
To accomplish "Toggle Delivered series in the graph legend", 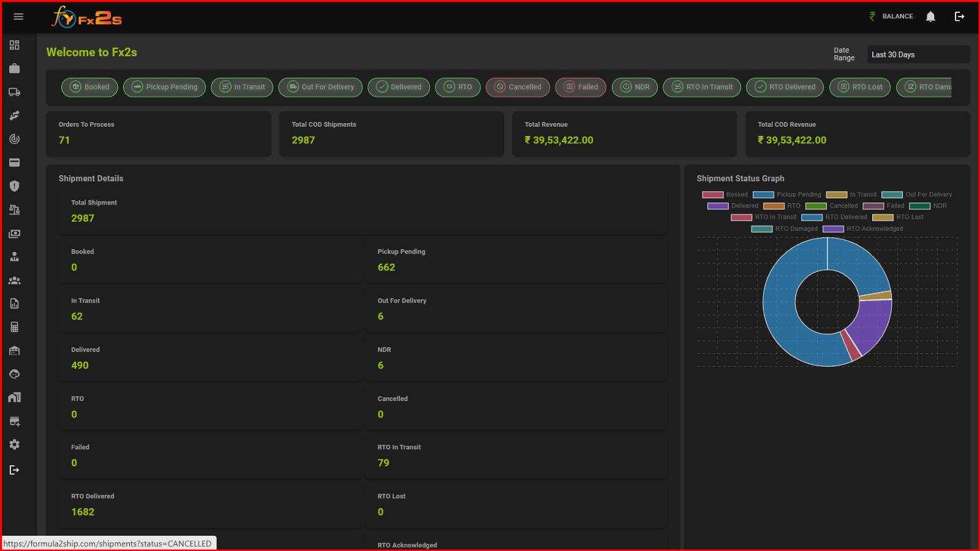I will 744,206.
